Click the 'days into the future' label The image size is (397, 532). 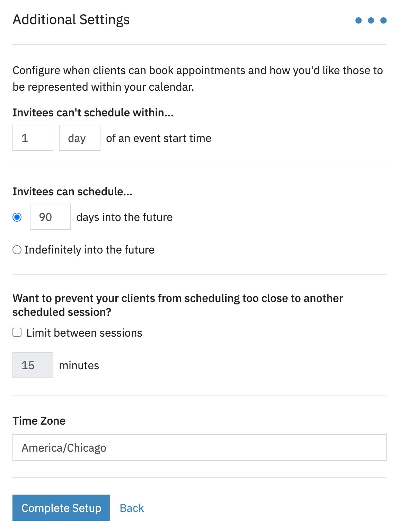pos(124,217)
